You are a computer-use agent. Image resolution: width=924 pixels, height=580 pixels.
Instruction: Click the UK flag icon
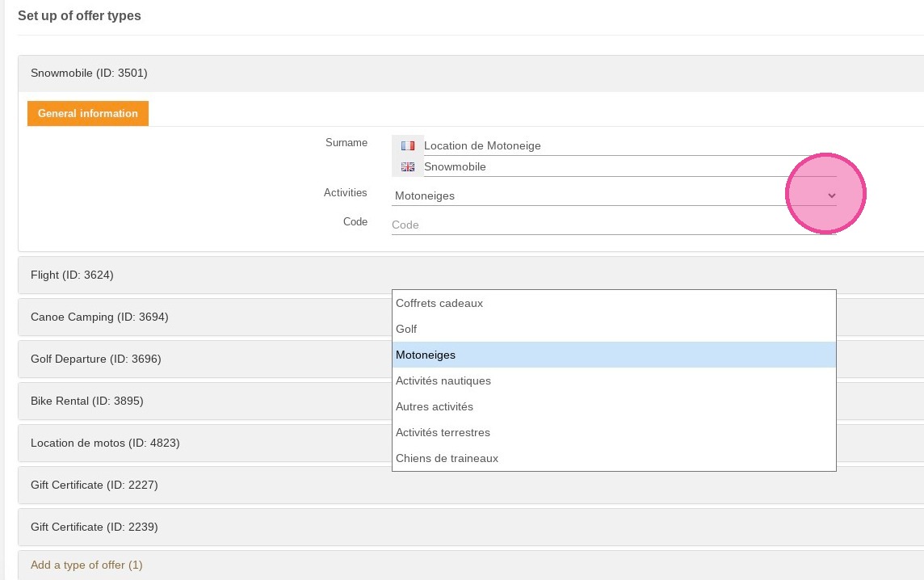(x=408, y=166)
